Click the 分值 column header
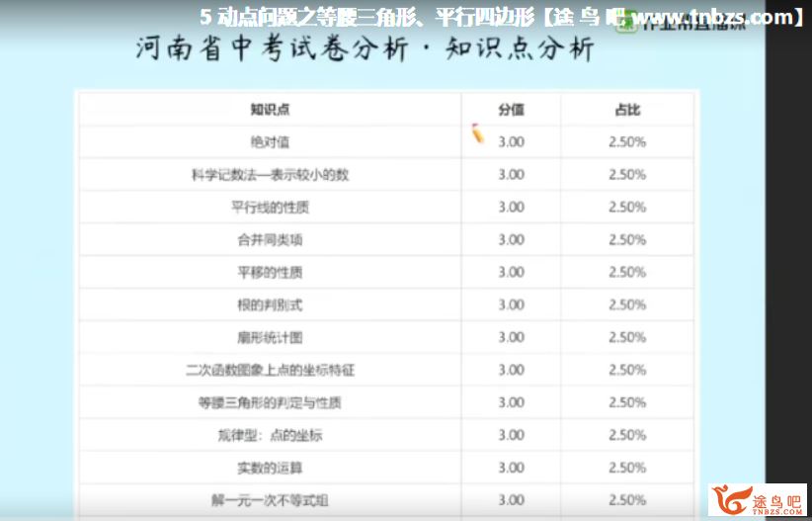 [x=511, y=111]
